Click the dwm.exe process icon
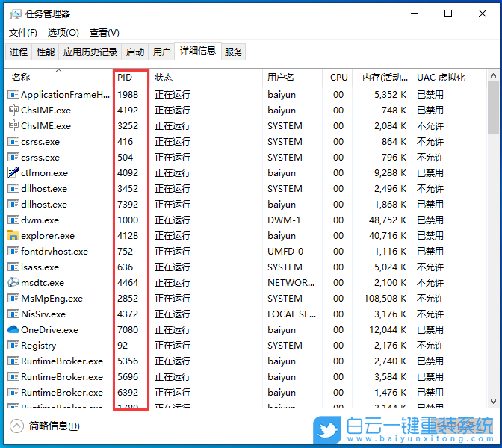 [x=13, y=220]
